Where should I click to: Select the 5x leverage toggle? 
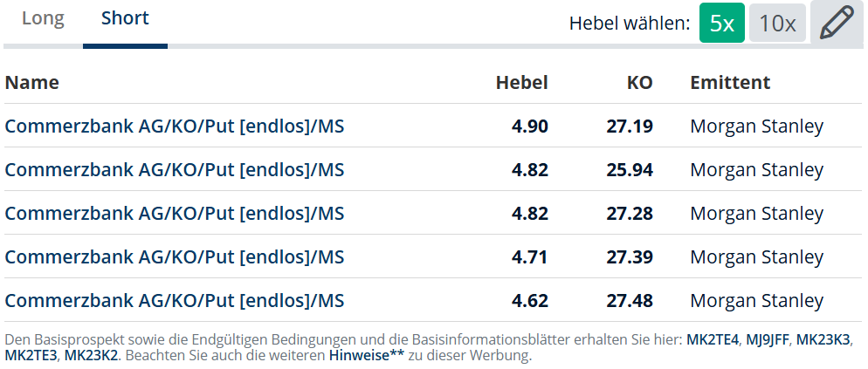click(722, 23)
